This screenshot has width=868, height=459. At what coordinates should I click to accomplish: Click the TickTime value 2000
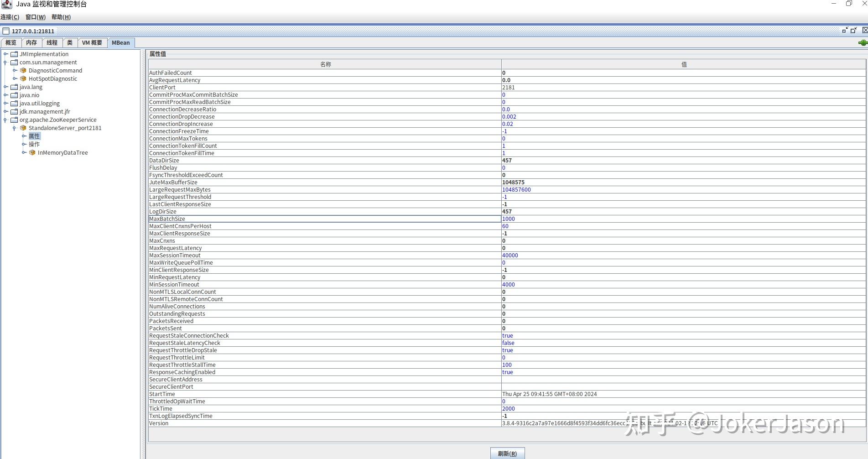click(x=509, y=408)
